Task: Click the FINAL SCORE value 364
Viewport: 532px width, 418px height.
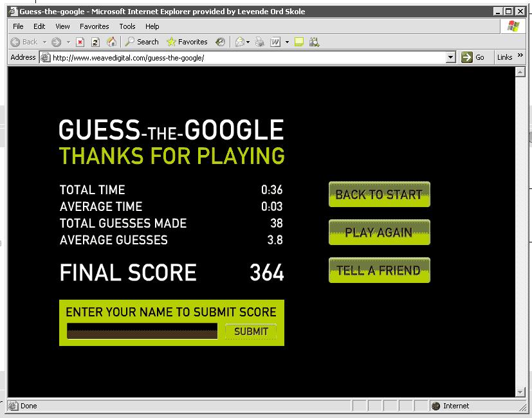Action: (267, 273)
